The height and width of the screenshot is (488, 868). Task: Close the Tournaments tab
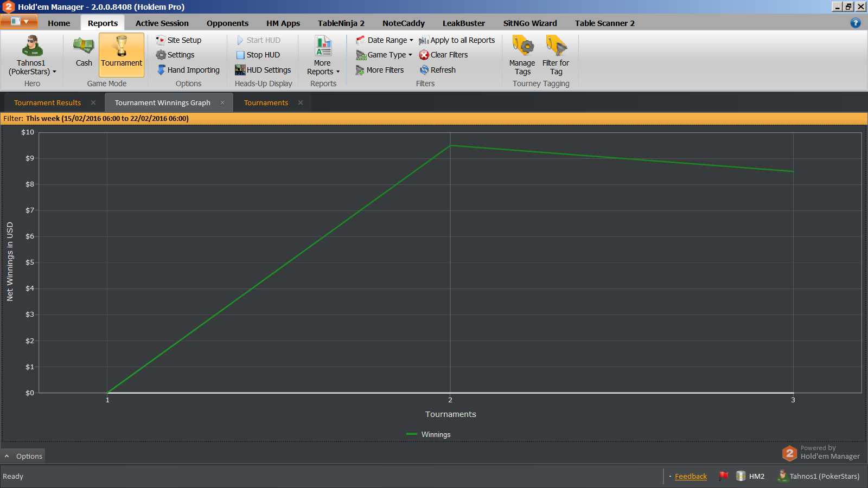point(301,102)
